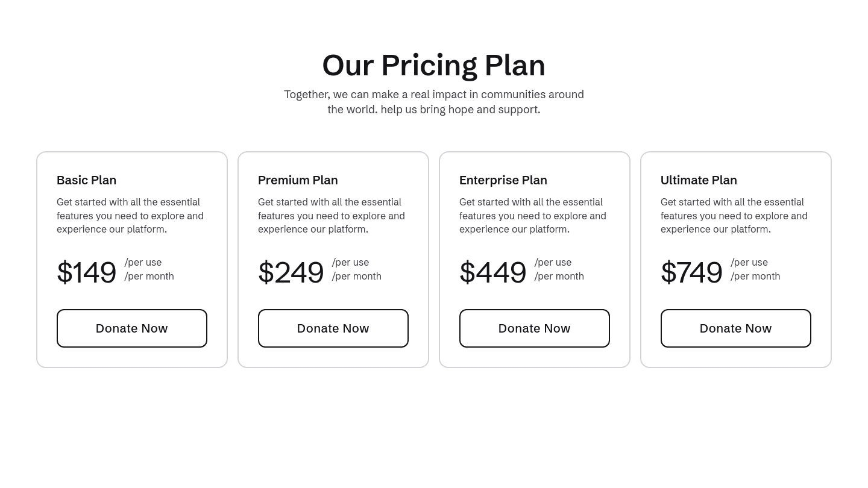Select the Ultimate Plan card
This screenshot has width=868, height=488.
735,259
